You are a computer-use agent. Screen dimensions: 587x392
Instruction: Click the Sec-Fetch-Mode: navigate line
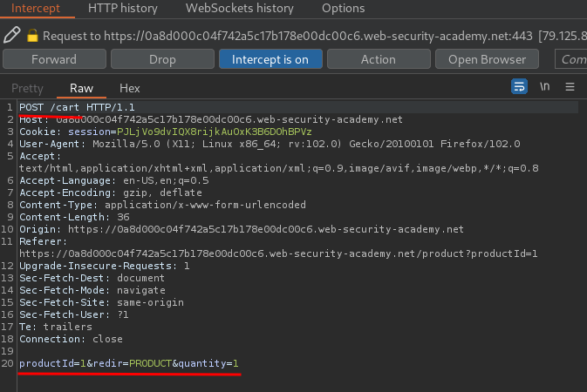[92, 290]
